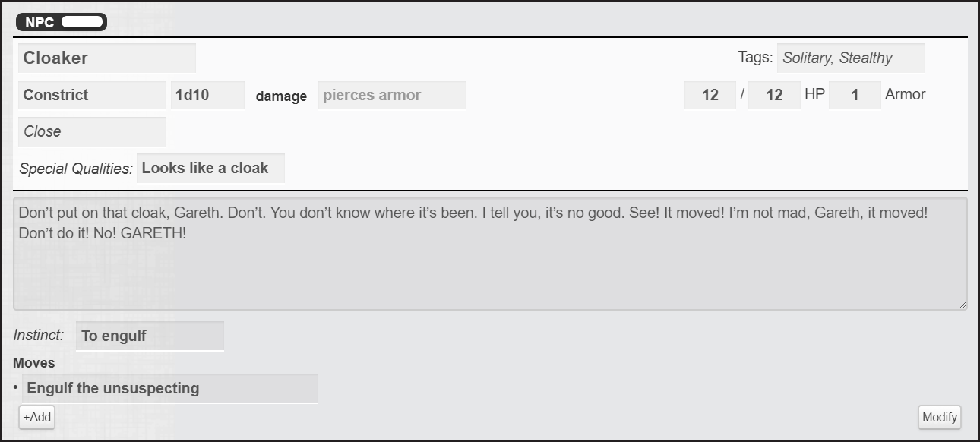Click the maximum HP value field

774,95
